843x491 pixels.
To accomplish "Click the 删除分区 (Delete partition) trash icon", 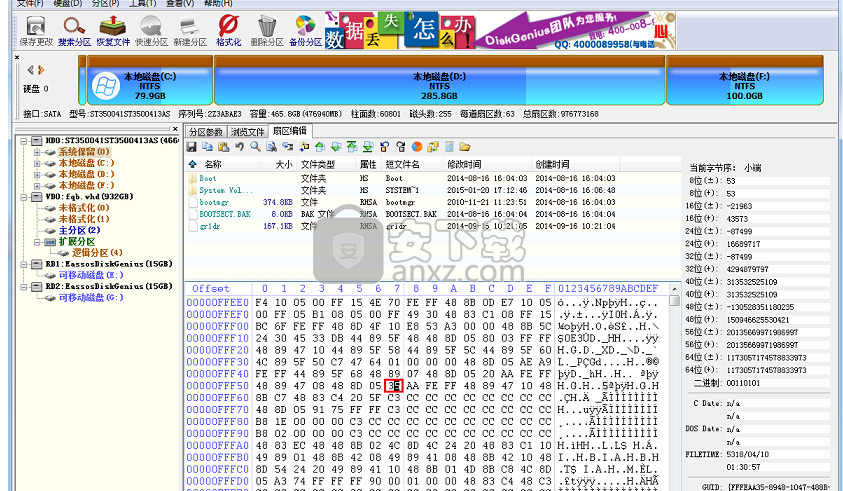I will point(267,31).
